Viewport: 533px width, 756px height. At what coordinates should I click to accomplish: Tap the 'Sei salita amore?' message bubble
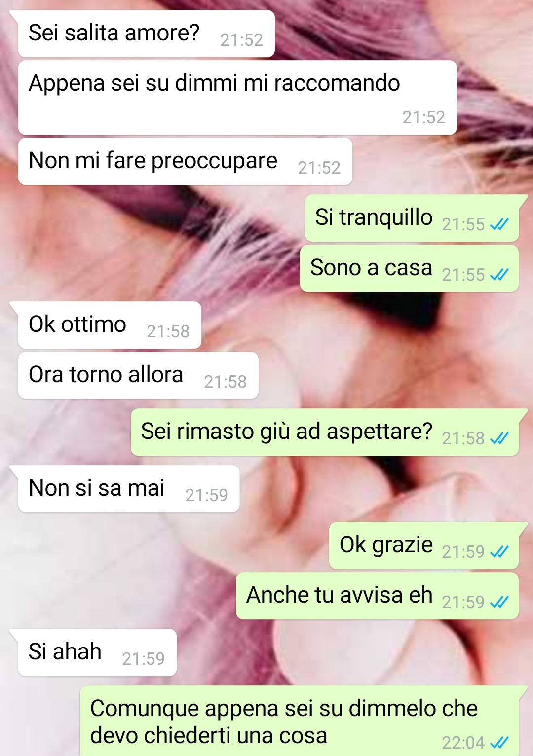pos(146,34)
